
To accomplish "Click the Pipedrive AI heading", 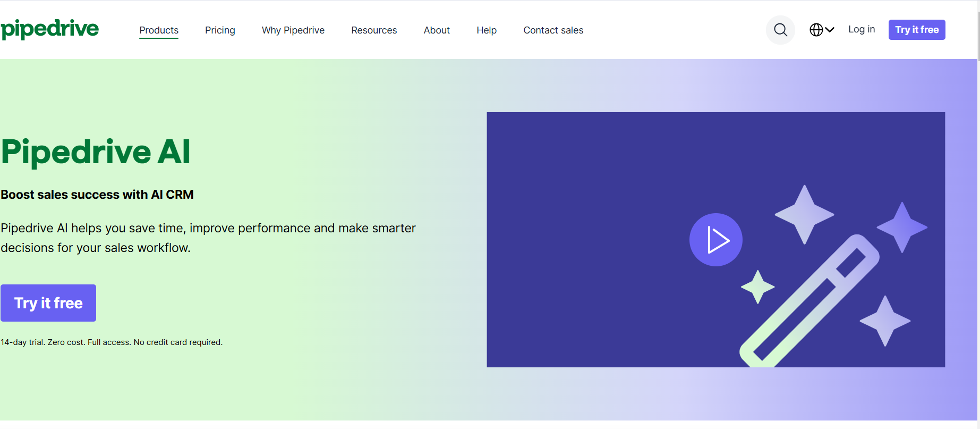I will 96,152.
